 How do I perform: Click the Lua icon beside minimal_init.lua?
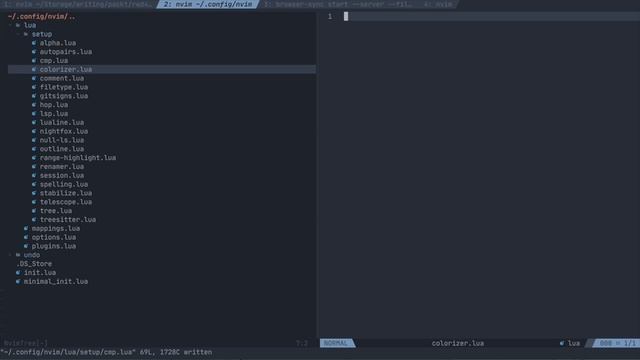click(x=18, y=282)
